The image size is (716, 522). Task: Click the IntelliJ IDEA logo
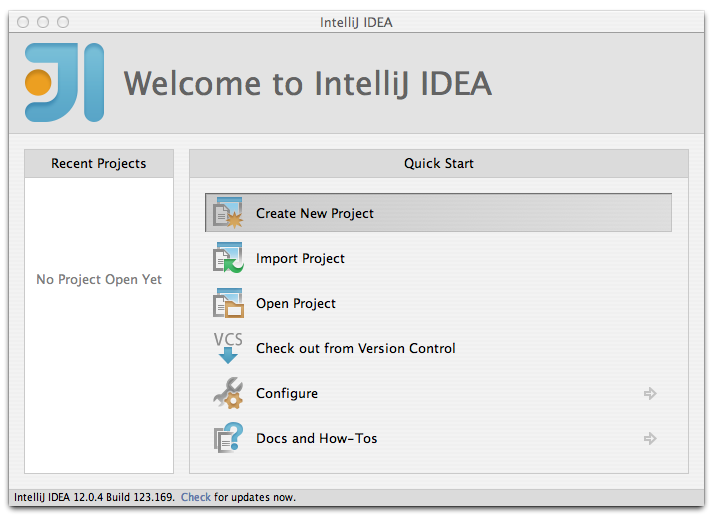pyautogui.click(x=64, y=82)
